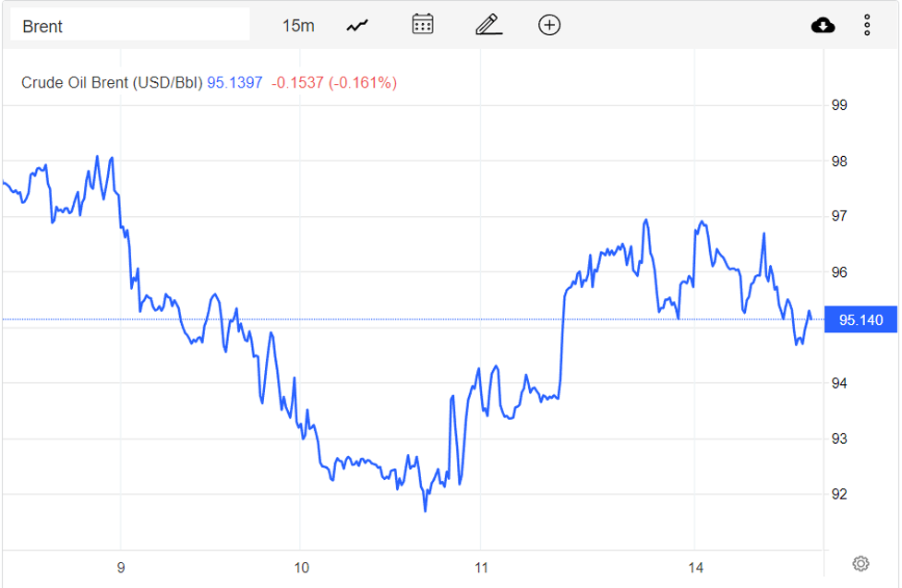Open the three-dot more options menu
The height and width of the screenshot is (588, 902).
click(x=867, y=25)
